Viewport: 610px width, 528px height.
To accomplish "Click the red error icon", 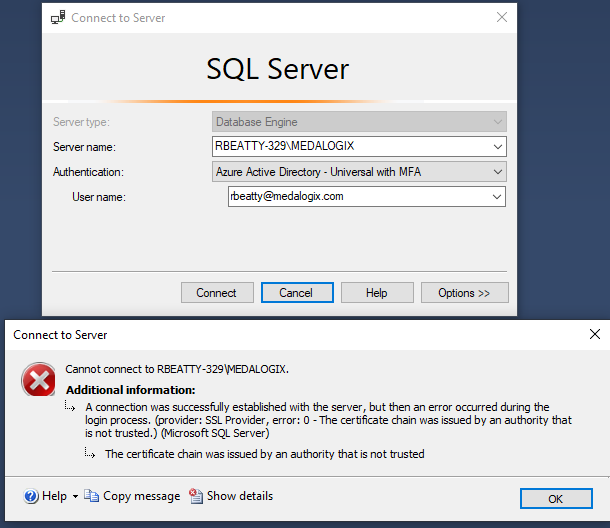I will click(39, 379).
